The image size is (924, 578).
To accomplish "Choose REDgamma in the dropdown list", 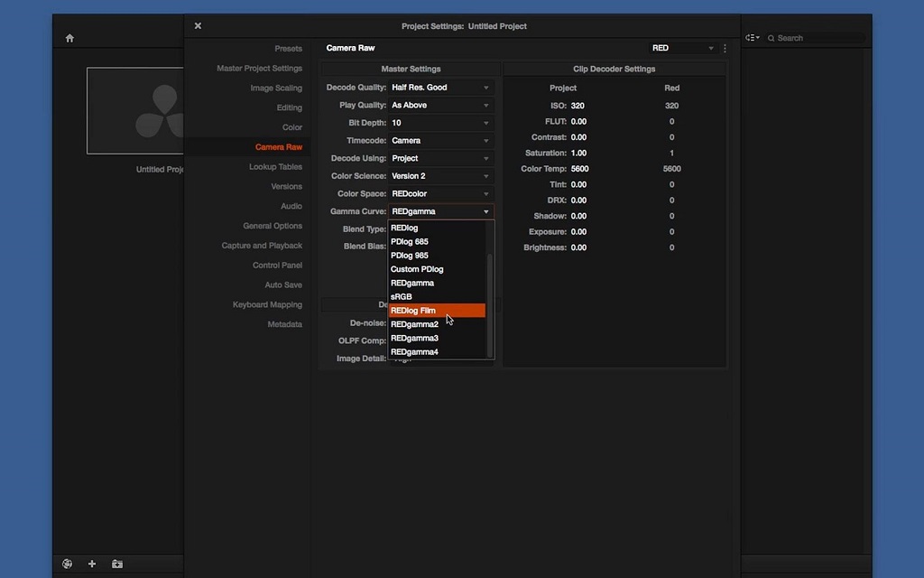I will (x=437, y=283).
